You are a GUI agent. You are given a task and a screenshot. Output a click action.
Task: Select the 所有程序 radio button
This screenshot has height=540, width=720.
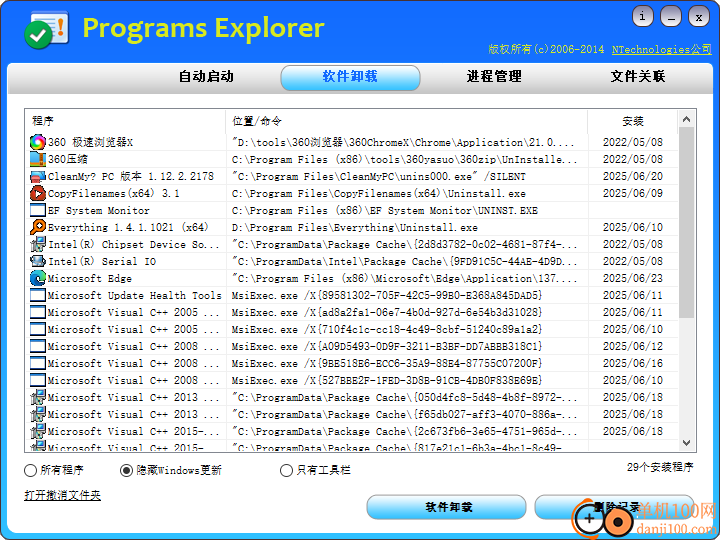30,470
